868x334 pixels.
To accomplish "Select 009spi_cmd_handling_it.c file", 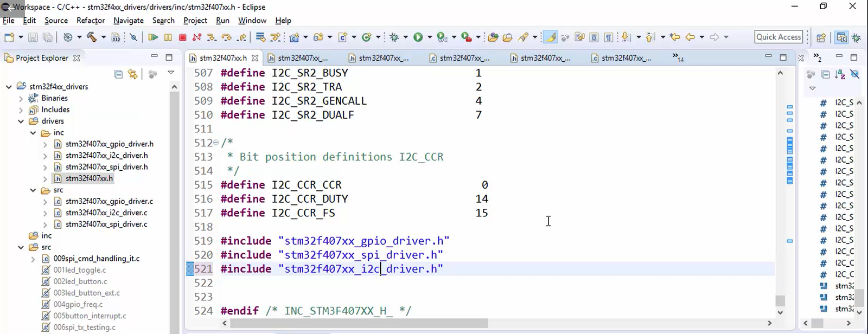I will click(97, 259).
